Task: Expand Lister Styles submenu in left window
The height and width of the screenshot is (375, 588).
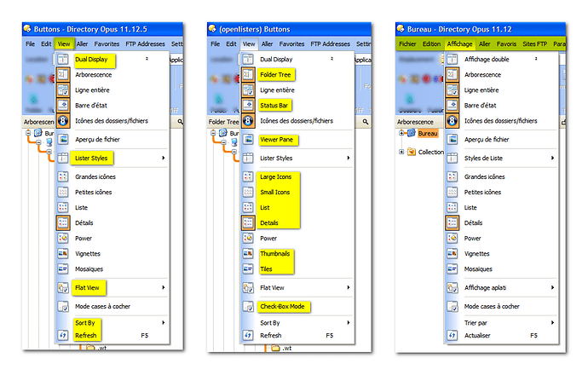Action: click(163, 158)
